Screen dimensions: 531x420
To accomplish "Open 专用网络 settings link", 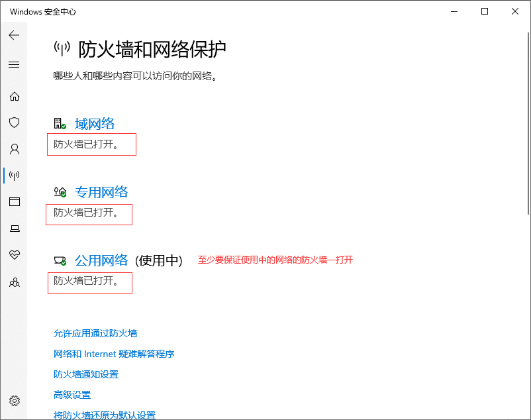I will 101,192.
